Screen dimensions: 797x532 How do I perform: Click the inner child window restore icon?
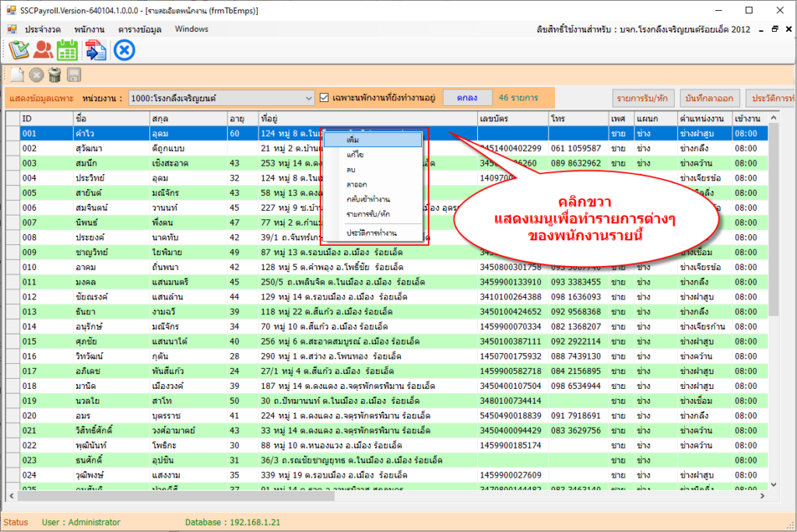pos(774,30)
